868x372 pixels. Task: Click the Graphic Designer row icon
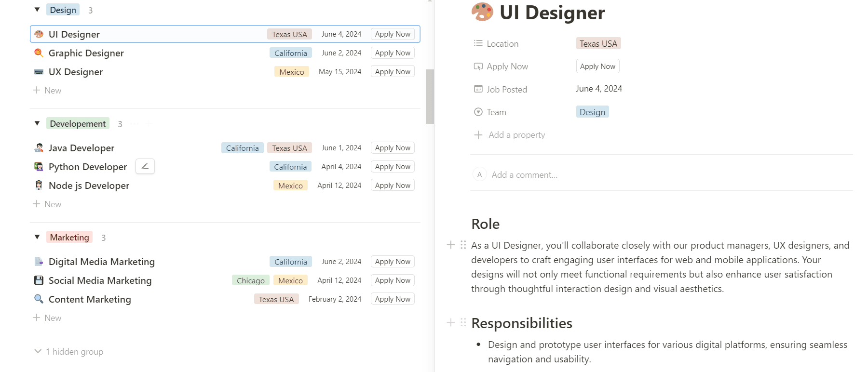tap(39, 53)
